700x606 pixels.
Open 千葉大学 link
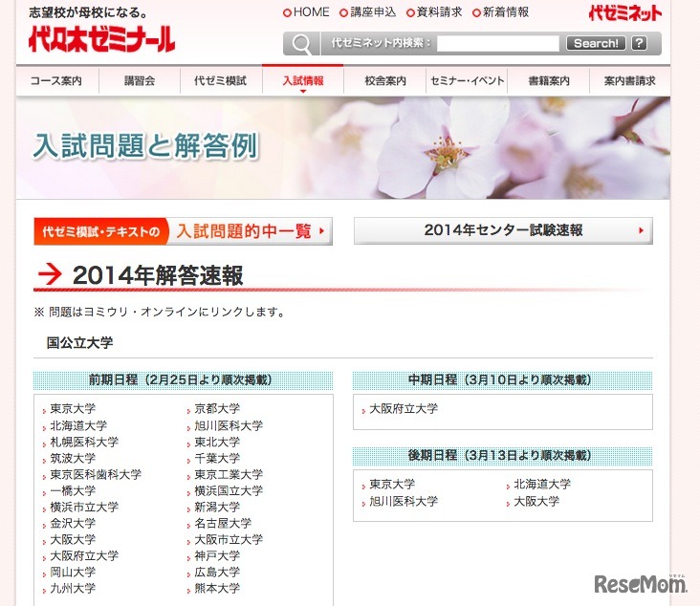click(x=217, y=458)
